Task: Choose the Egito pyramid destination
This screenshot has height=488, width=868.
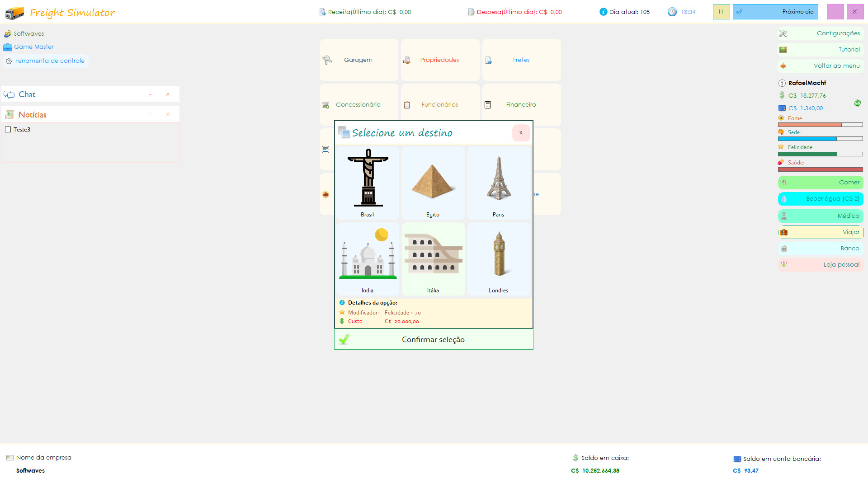Action: coord(433,181)
